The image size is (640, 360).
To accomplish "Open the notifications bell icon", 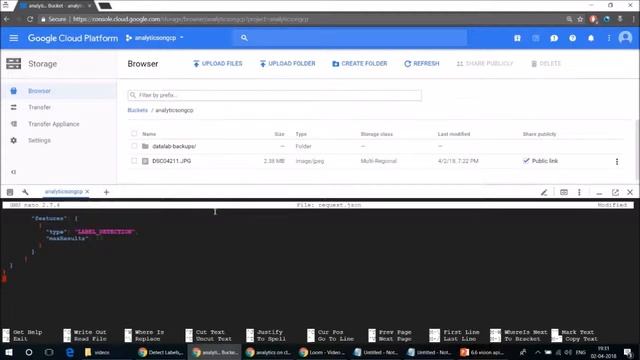I will [x=591, y=38].
